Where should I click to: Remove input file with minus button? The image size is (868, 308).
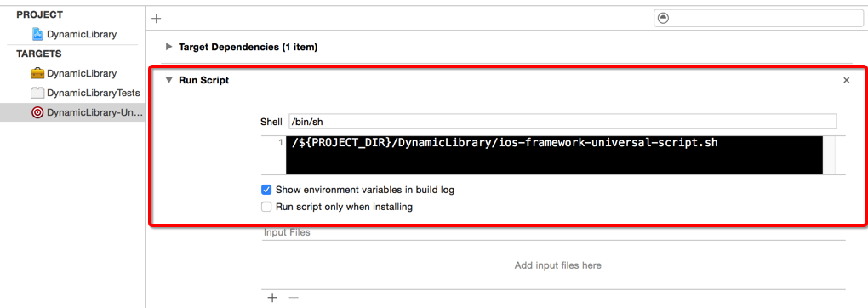pyautogui.click(x=294, y=298)
